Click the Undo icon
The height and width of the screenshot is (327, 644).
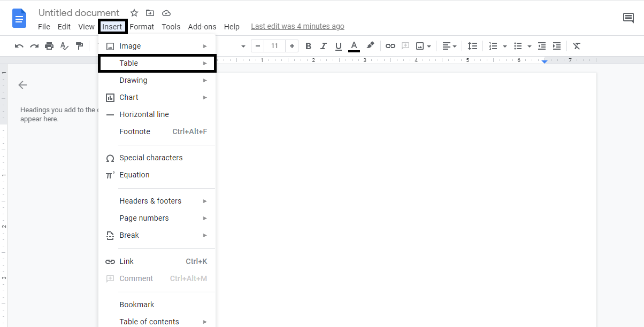pyautogui.click(x=19, y=46)
